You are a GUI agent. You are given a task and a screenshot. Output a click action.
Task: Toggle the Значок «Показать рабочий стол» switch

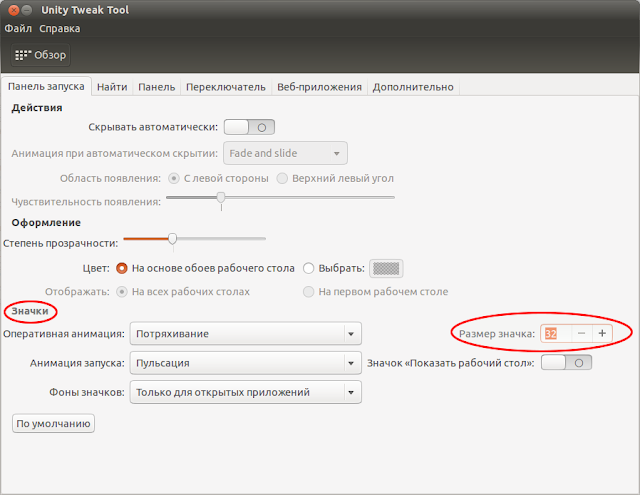pos(566,363)
